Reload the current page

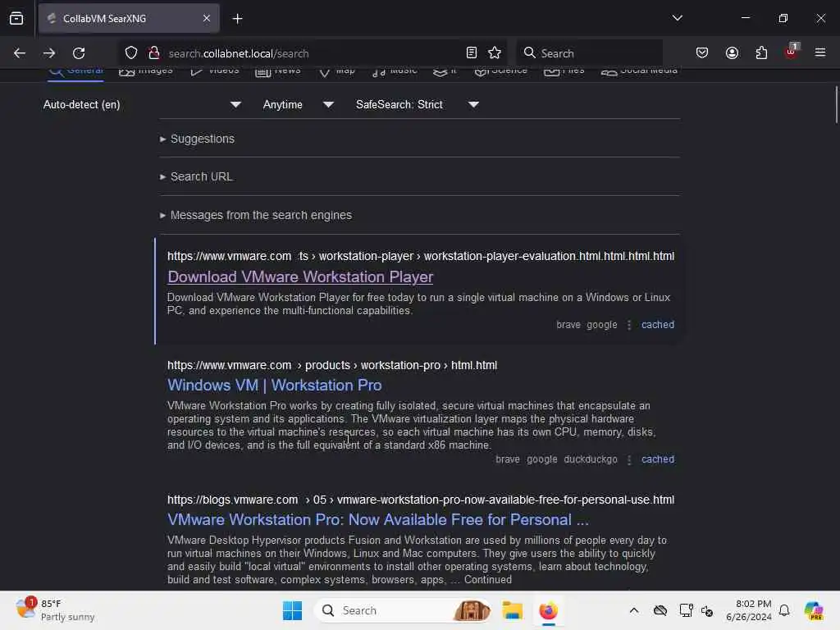coord(79,53)
